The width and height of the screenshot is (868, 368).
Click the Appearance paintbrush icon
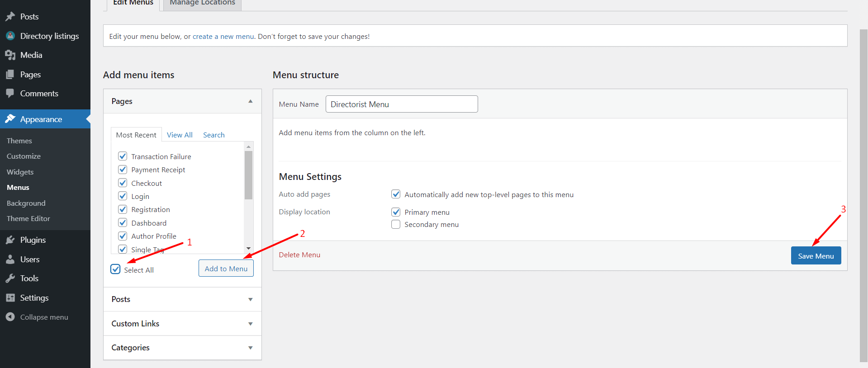coord(10,119)
